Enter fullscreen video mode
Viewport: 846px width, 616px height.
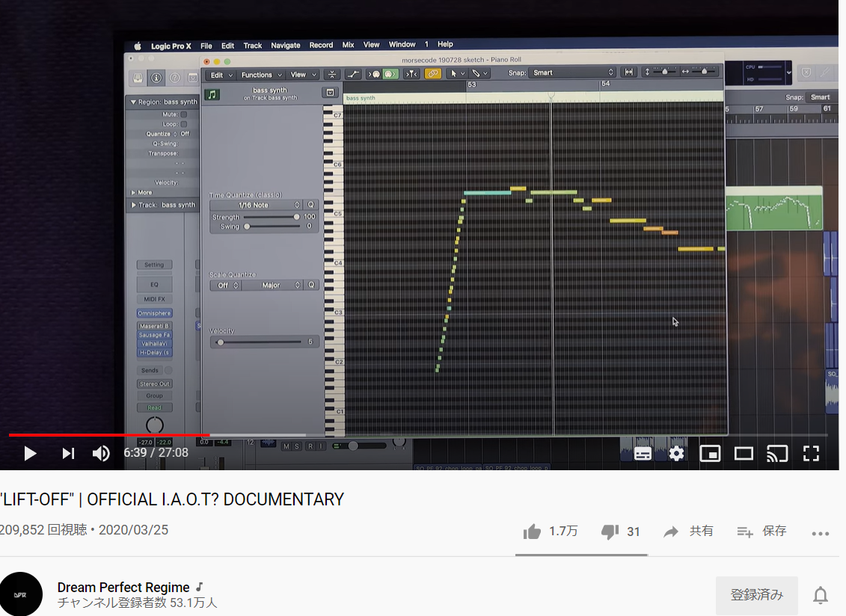[811, 454]
